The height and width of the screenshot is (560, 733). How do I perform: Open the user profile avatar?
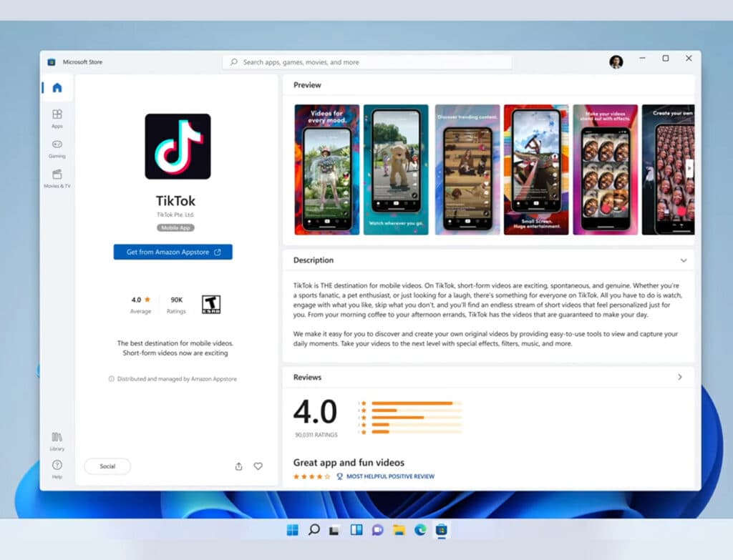click(x=616, y=62)
